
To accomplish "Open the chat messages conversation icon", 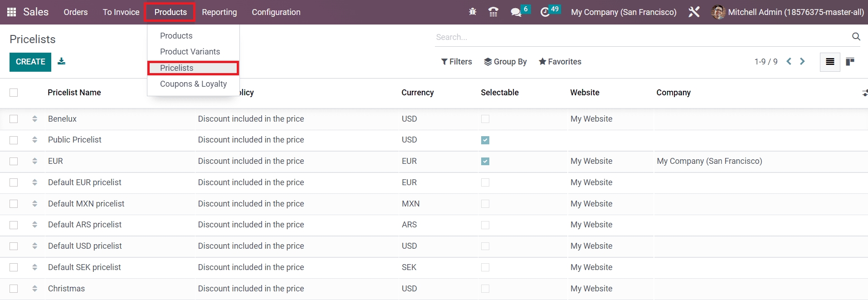I will (516, 12).
